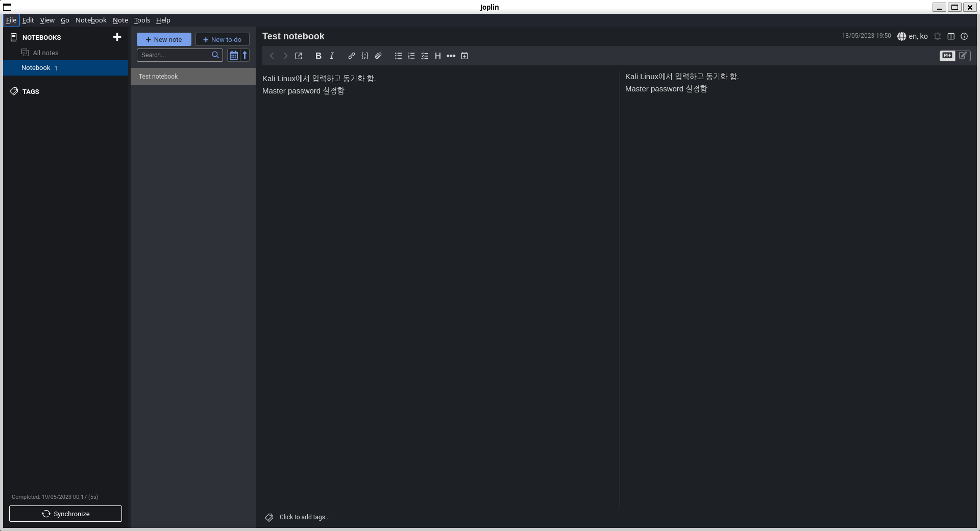
Task: Click the Tags header icon
Action: coord(14,91)
